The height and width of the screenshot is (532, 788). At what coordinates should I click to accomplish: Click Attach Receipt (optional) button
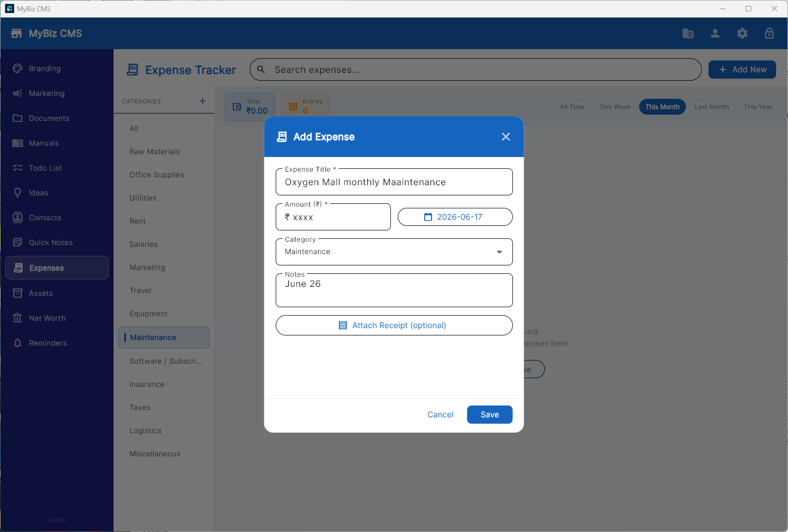pos(394,325)
